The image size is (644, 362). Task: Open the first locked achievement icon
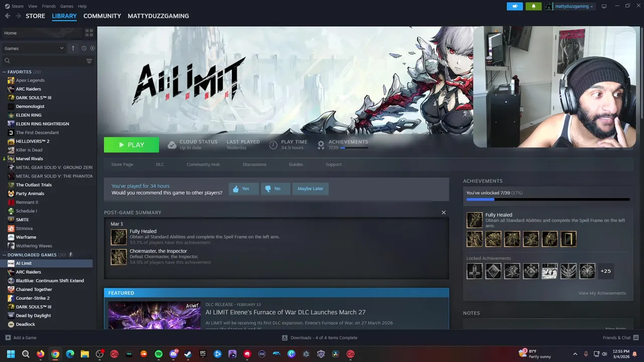point(474,271)
